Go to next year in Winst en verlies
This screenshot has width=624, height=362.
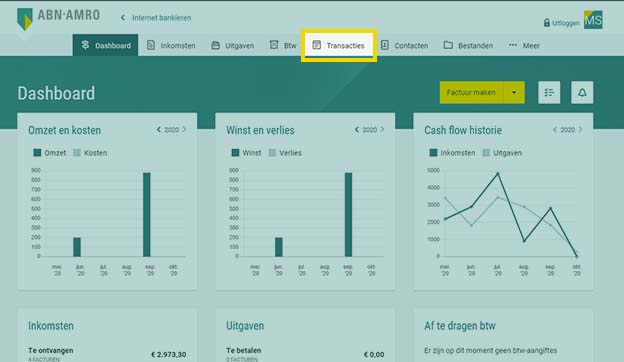pos(382,130)
